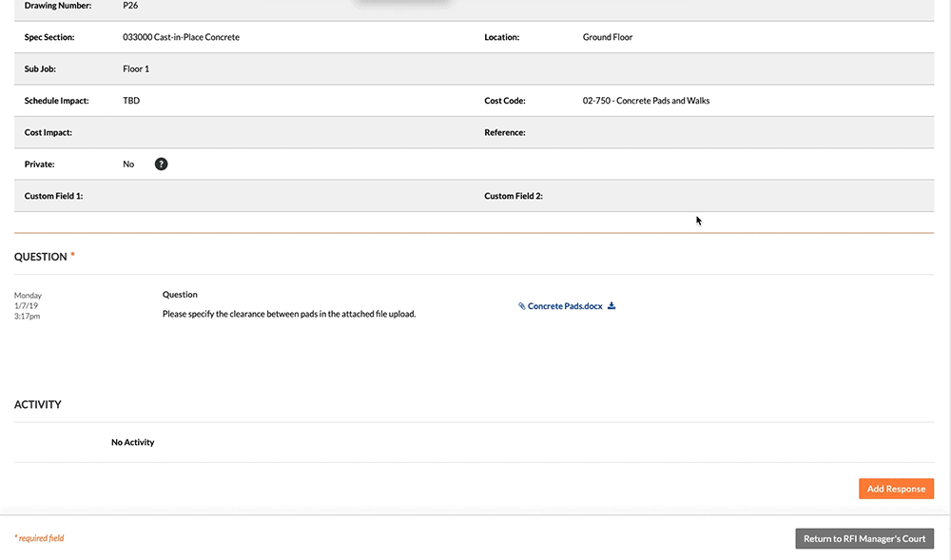
Task: Click the Cost Impact label
Action: coord(49,132)
